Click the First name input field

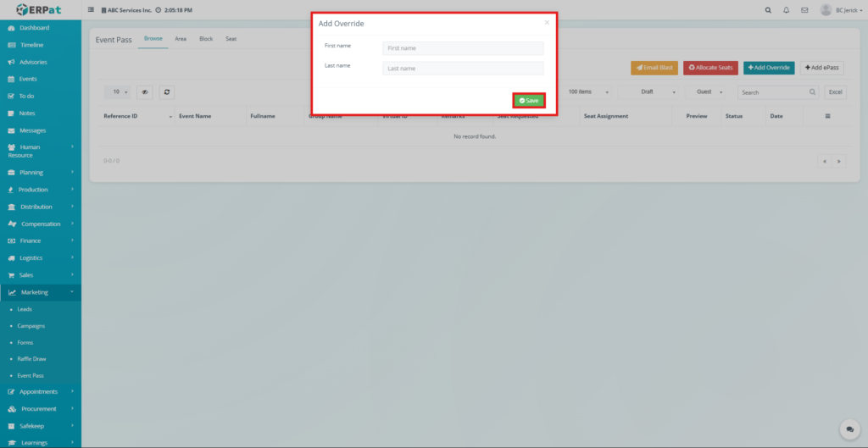[x=462, y=48]
